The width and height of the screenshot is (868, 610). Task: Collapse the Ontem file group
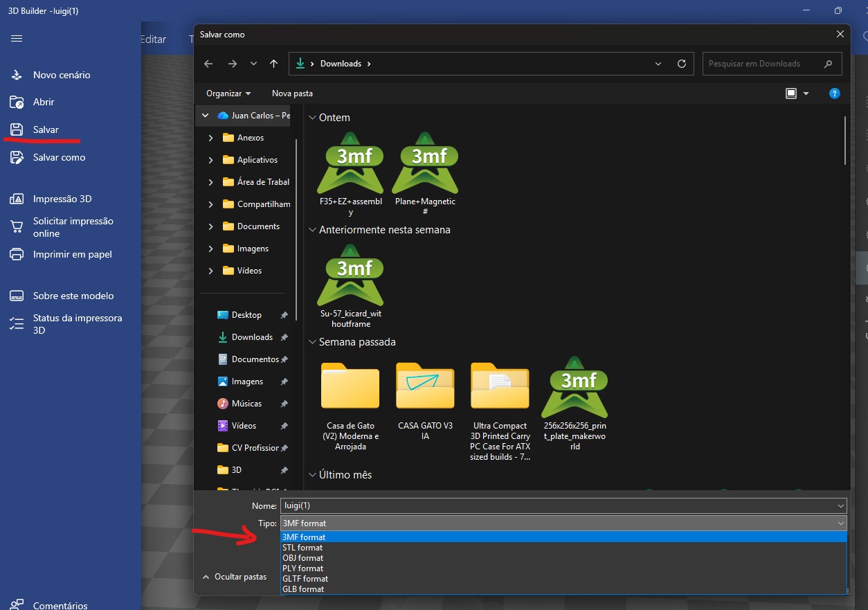tap(312, 118)
